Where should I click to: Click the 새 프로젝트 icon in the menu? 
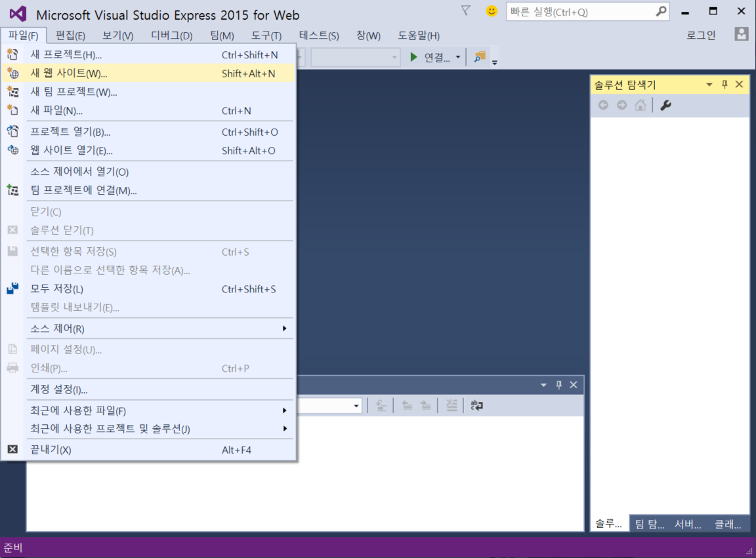[x=12, y=54]
